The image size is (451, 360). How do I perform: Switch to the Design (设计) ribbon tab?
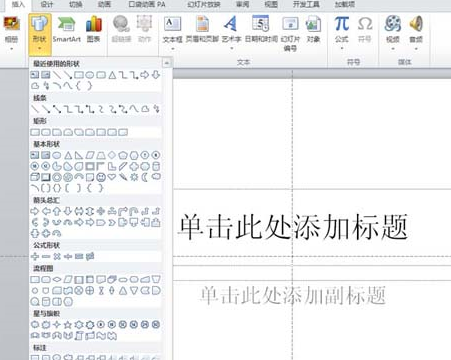click(47, 4)
